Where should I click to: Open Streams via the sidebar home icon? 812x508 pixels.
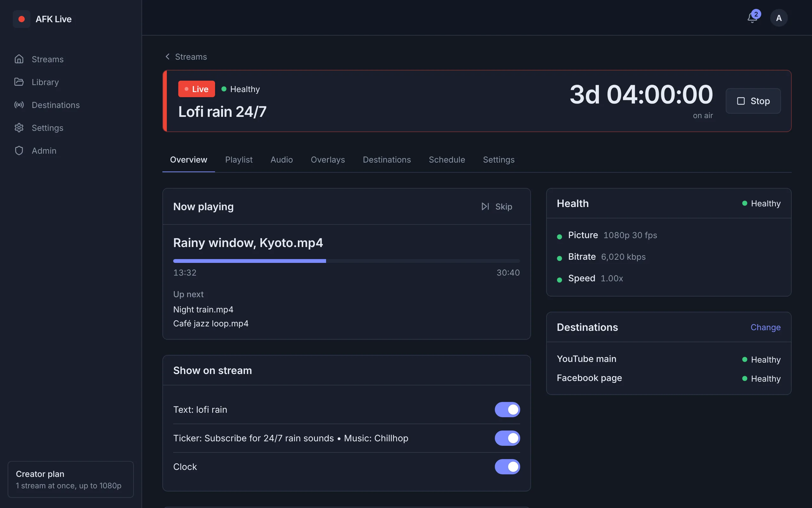[19, 59]
